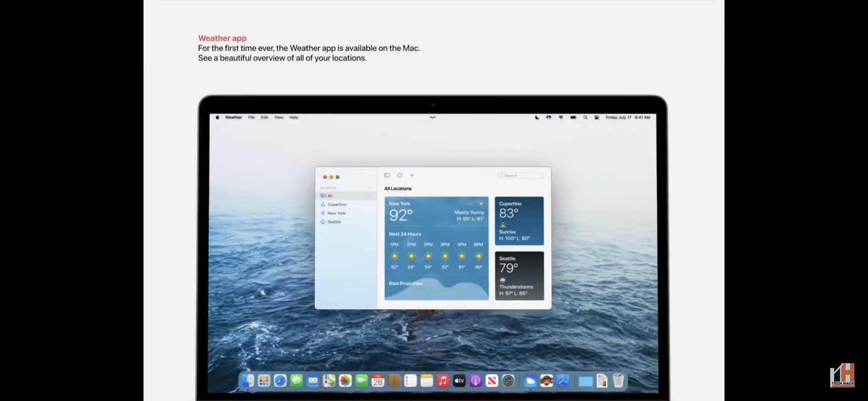Open News from the Dock

tap(492, 381)
